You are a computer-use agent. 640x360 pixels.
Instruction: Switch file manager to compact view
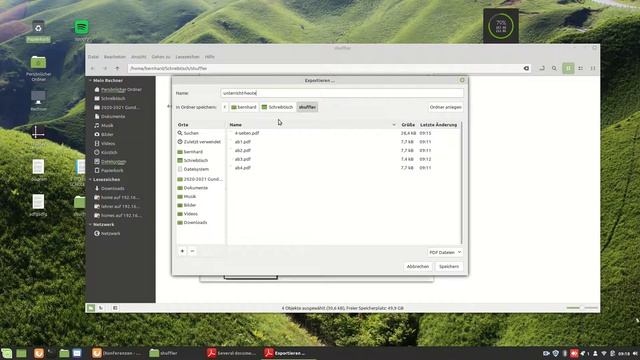pyautogui.click(x=593, y=69)
